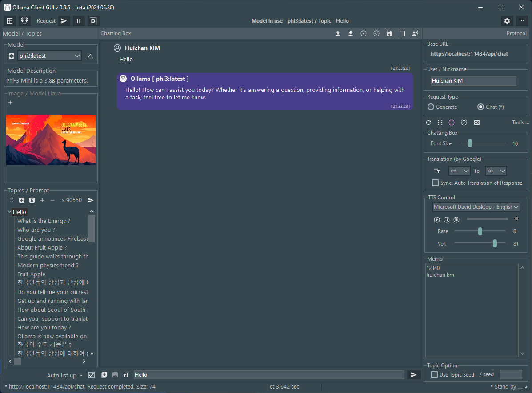The height and width of the screenshot is (393, 532).
Task: Click the model icon left of phi3:latest
Action: click(12, 56)
